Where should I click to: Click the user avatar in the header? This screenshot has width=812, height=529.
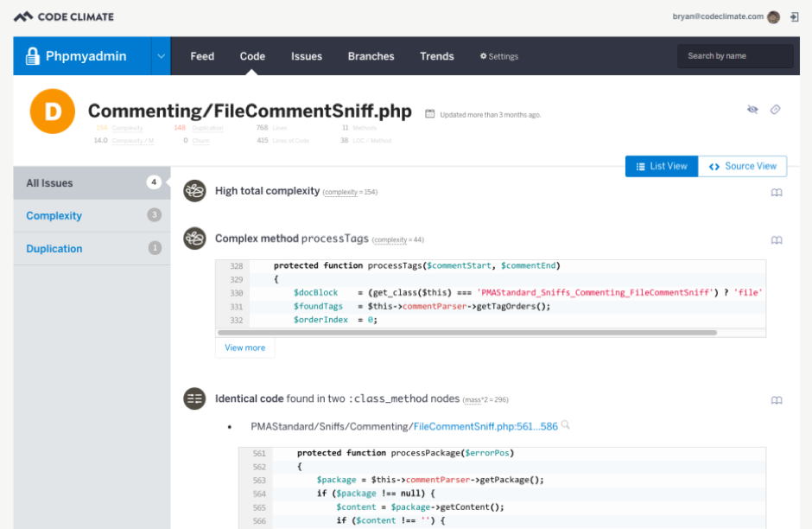point(771,16)
